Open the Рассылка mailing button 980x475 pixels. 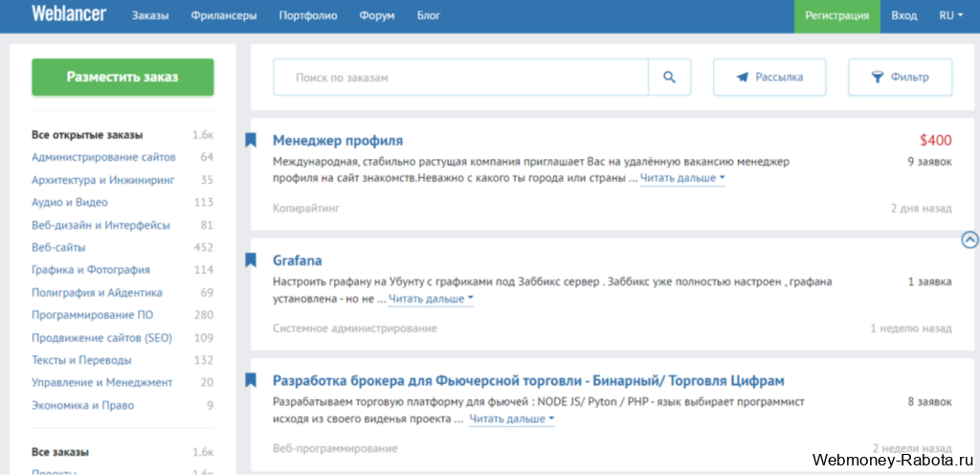(769, 77)
